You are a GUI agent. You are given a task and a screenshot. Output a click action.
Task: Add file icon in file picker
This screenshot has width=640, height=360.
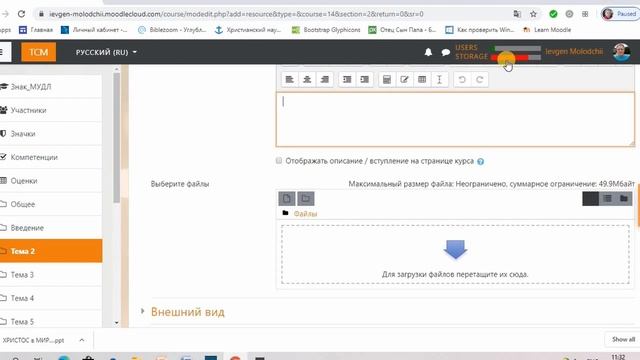pyautogui.click(x=287, y=199)
